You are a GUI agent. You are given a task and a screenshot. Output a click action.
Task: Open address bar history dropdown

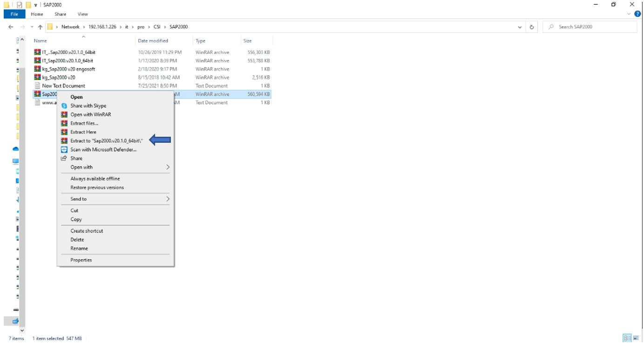[520, 27]
